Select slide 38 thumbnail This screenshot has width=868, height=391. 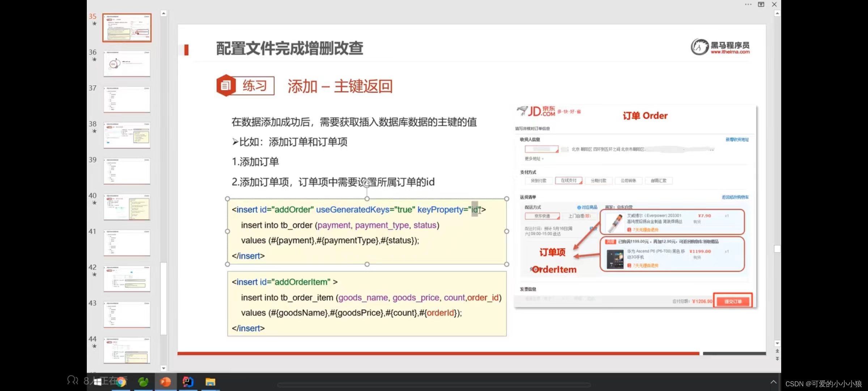tap(127, 135)
